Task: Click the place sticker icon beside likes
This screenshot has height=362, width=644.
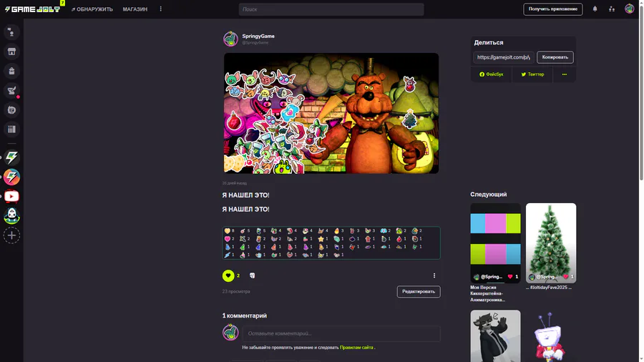Action: [252, 276]
